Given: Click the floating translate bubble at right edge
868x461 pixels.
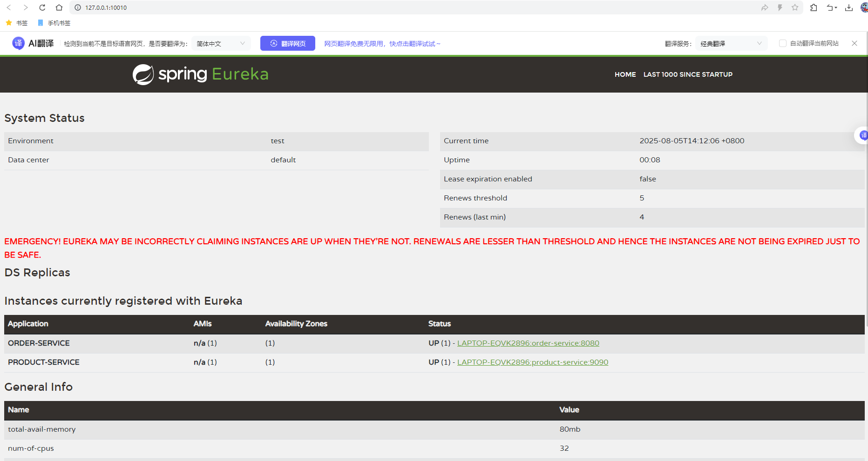Looking at the screenshot, I should point(863,135).
